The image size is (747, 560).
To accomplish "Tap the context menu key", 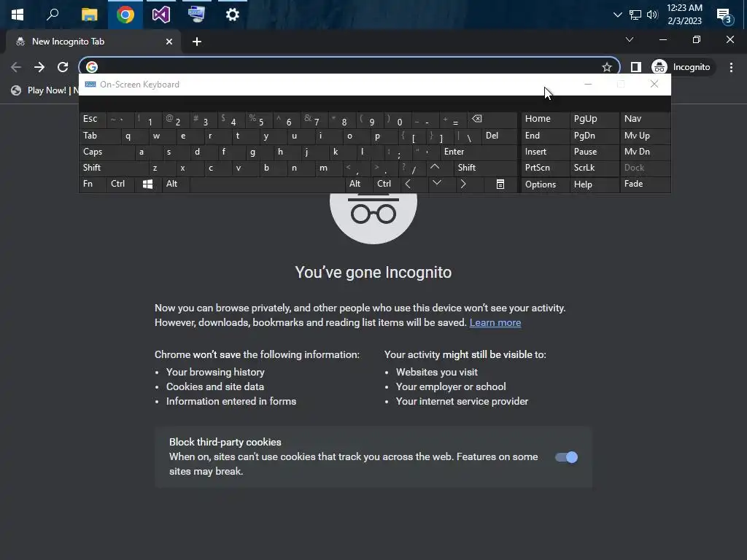I will (500, 184).
